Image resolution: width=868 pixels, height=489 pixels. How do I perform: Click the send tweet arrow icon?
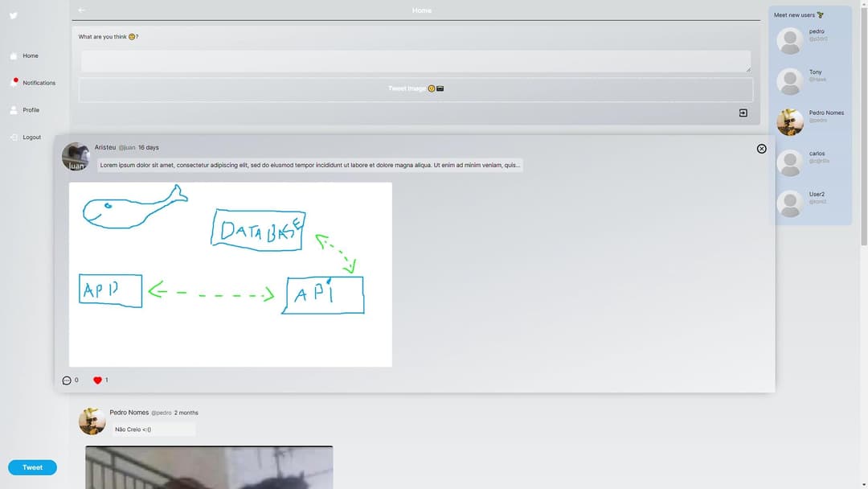(743, 113)
